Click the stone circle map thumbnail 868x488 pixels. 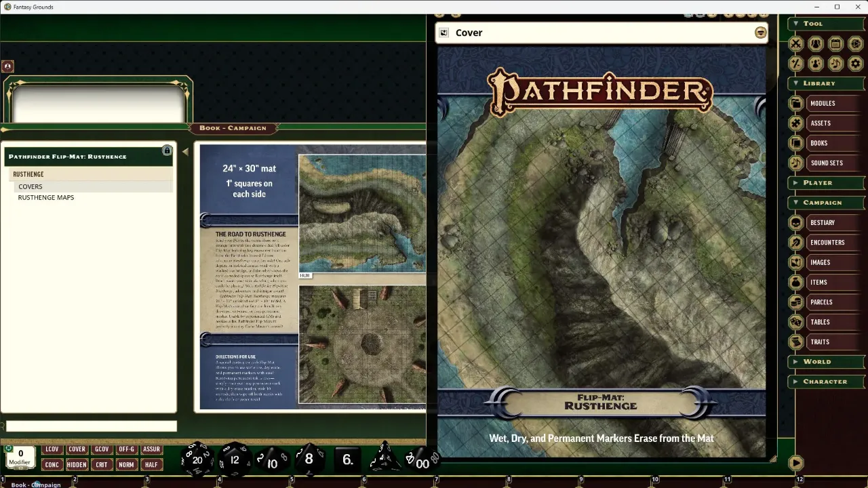pyautogui.click(x=362, y=344)
